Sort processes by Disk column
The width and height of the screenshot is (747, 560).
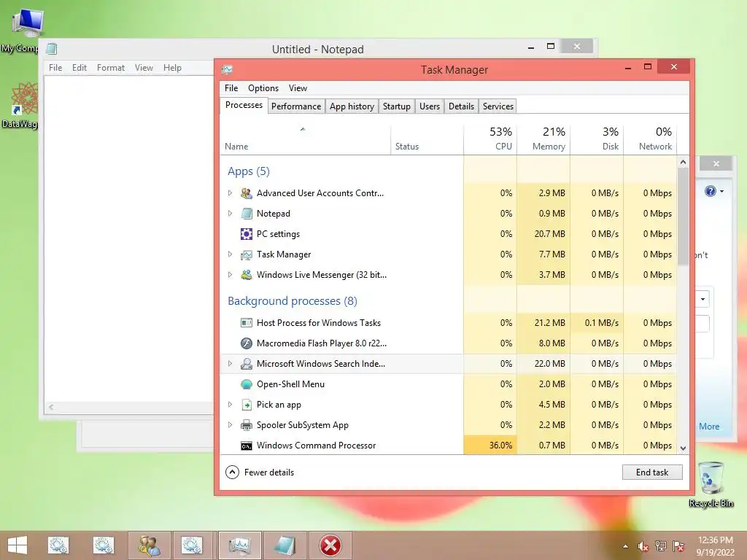pos(597,139)
